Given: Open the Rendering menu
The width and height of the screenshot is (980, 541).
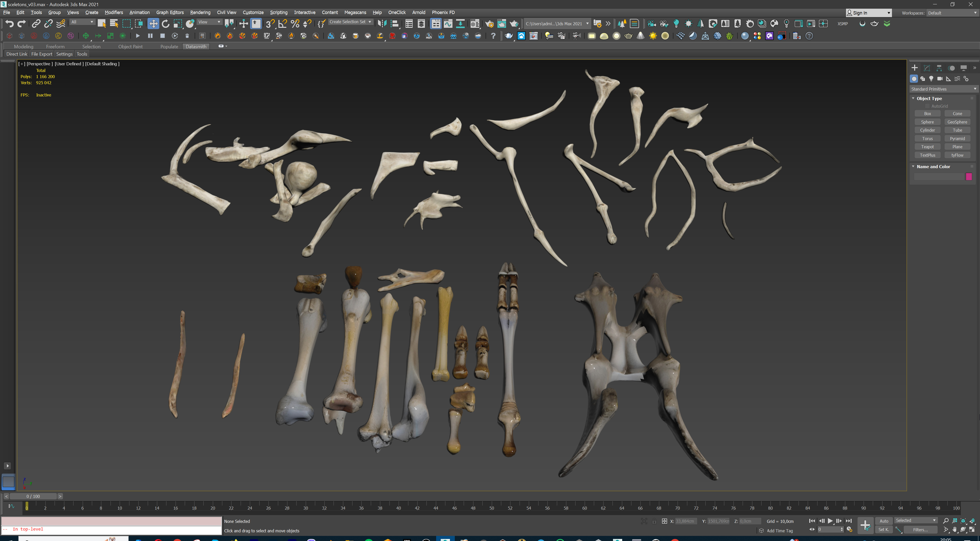Looking at the screenshot, I should point(200,13).
